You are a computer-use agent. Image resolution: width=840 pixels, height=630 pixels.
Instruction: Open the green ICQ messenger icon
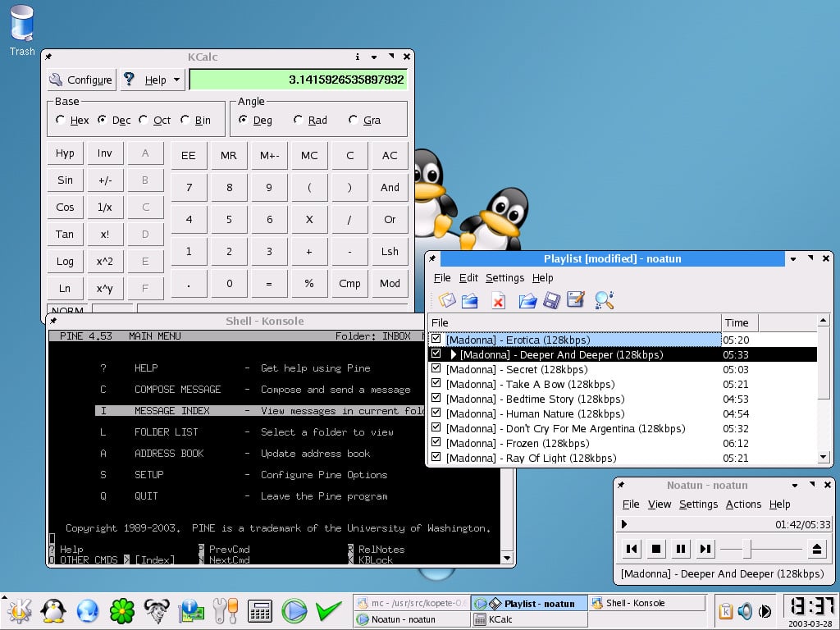click(121, 611)
